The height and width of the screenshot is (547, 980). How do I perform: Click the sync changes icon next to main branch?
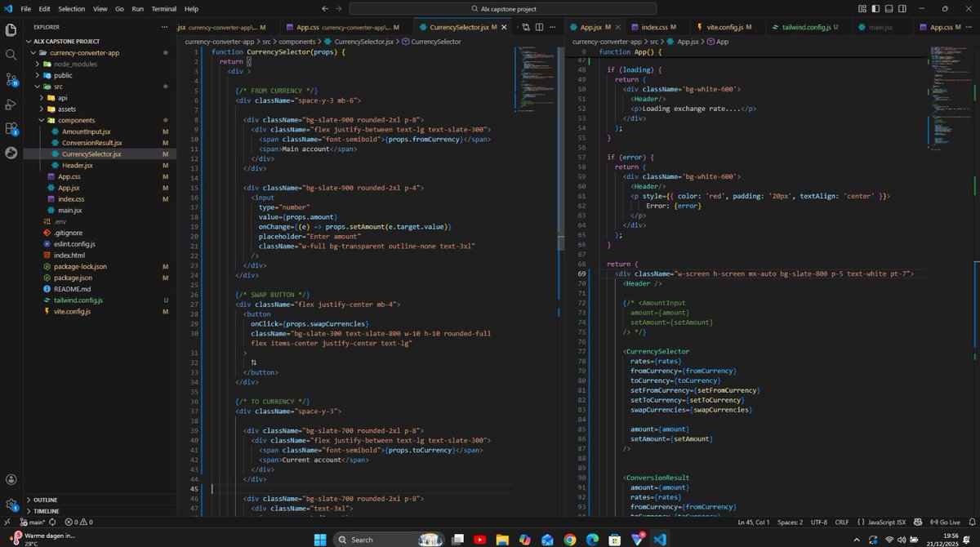point(51,522)
